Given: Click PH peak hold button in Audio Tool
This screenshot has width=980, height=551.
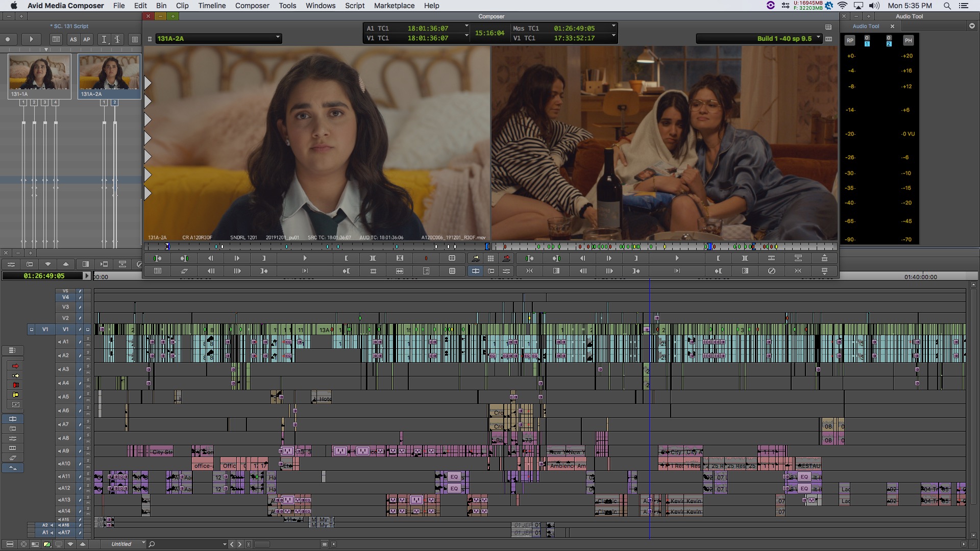Looking at the screenshot, I should click(908, 40).
